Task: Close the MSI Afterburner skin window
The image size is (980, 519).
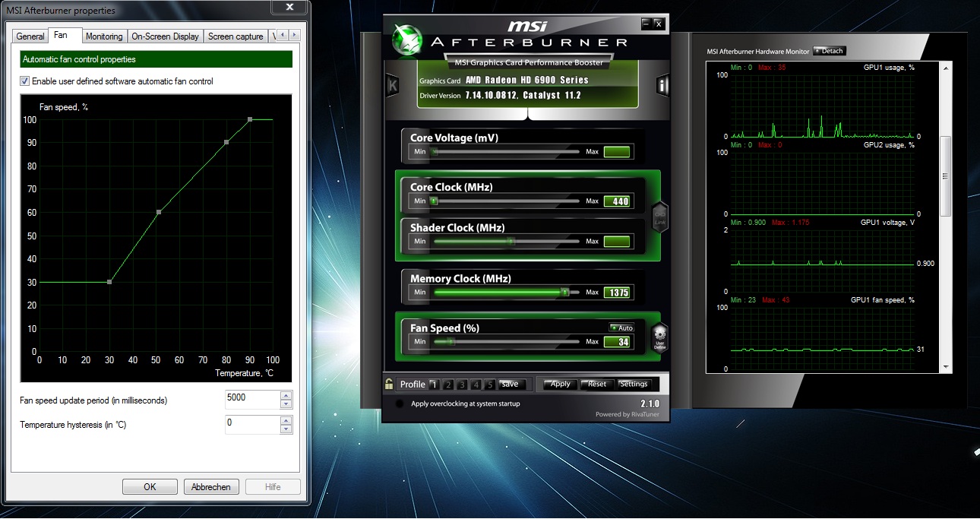Action: pos(659,24)
